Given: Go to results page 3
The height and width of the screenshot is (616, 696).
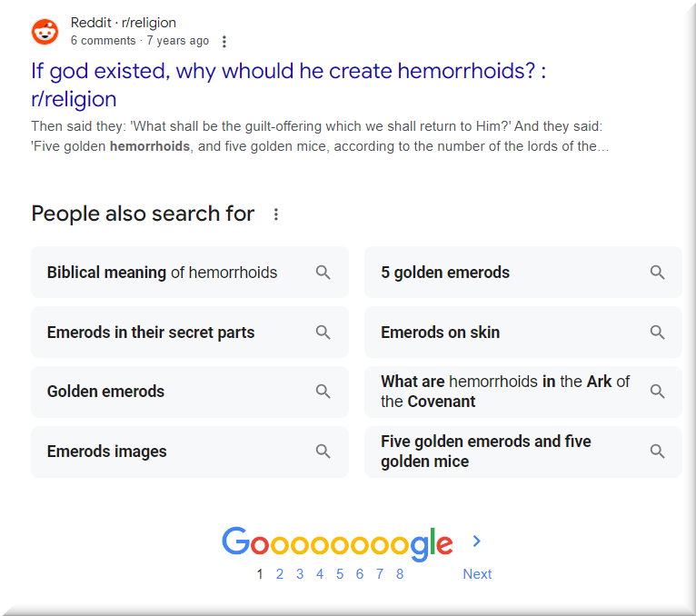Looking at the screenshot, I should (300, 574).
